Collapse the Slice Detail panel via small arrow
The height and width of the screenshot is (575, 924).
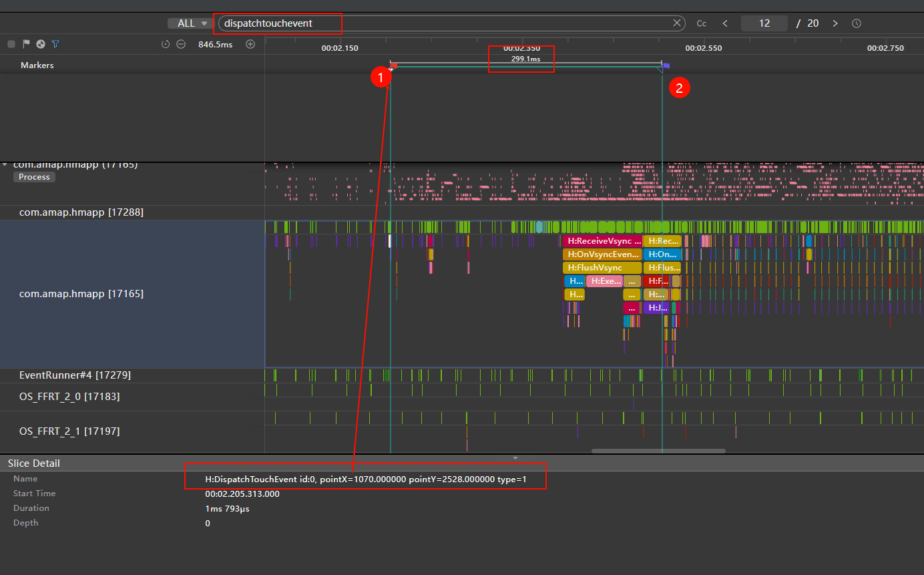click(x=515, y=458)
